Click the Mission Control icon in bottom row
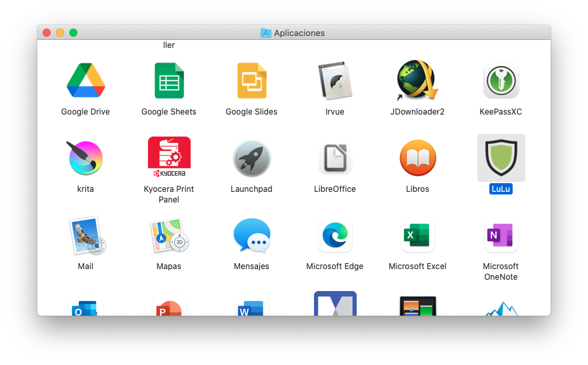The height and width of the screenshot is (365, 588). point(418,306)
